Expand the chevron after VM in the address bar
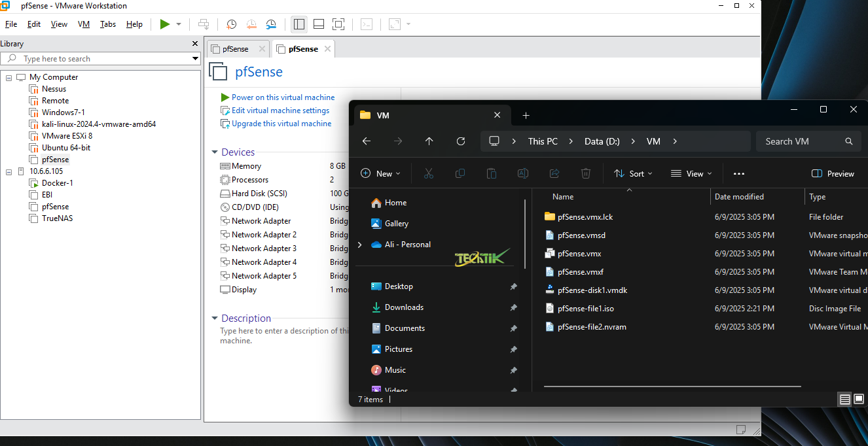868x446 pixels. pos(675,141)
